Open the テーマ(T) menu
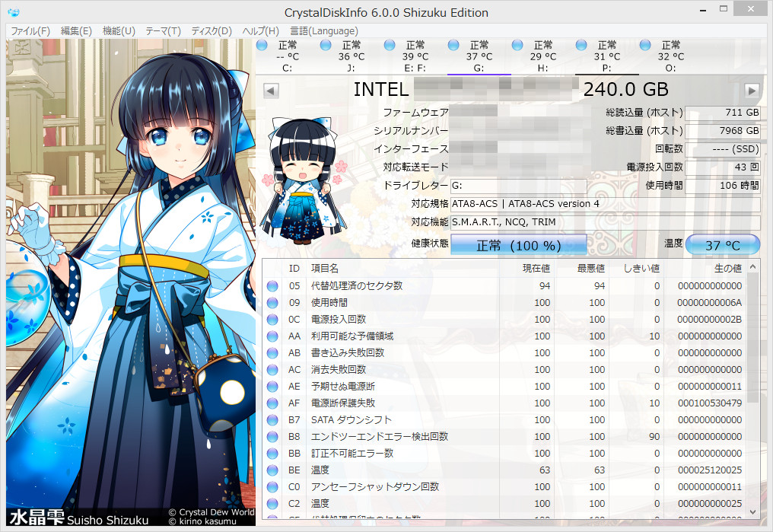The width and height of the screenshot is (773, 532). (x=163, y=31)
